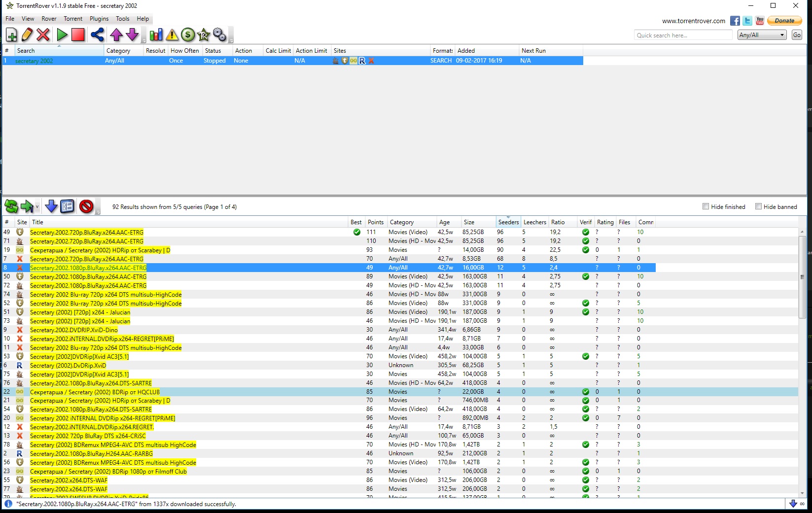Viewport: 812px width, 513px height.
Task: Click the blue download arrow in results toolbar
Action: (51, 206)
